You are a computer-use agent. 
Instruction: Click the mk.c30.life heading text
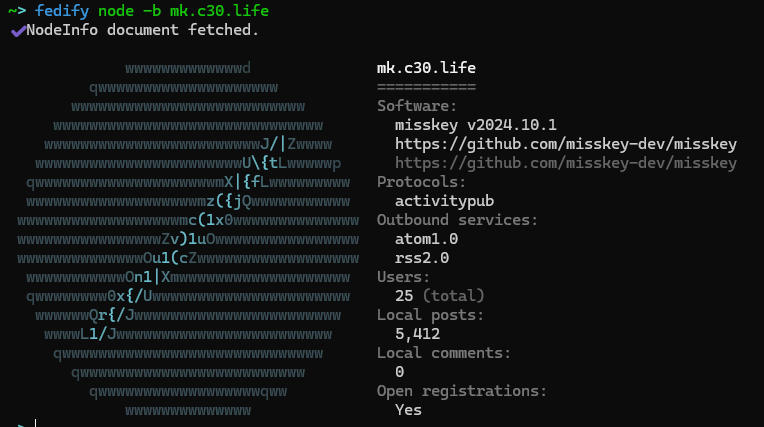point(426,68)
